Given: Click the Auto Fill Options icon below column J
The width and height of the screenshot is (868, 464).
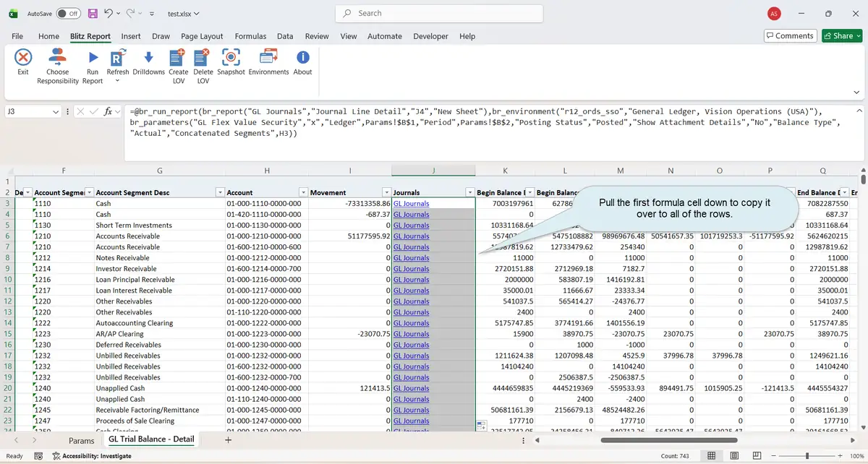Looking at the screenshot, I should pos(481,425).
